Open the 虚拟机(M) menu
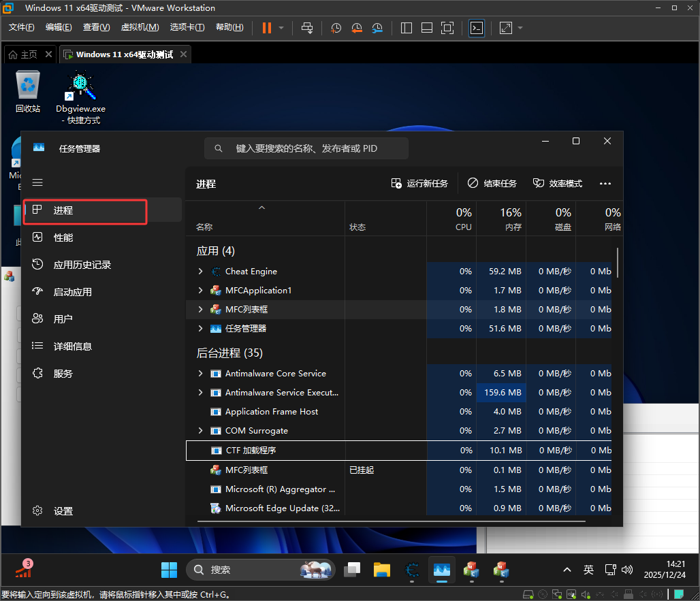 coord(140,27)
